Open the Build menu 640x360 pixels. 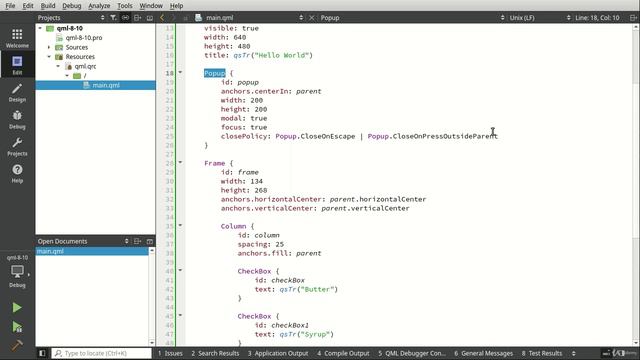pyautogui.click(x=48, y=6)
